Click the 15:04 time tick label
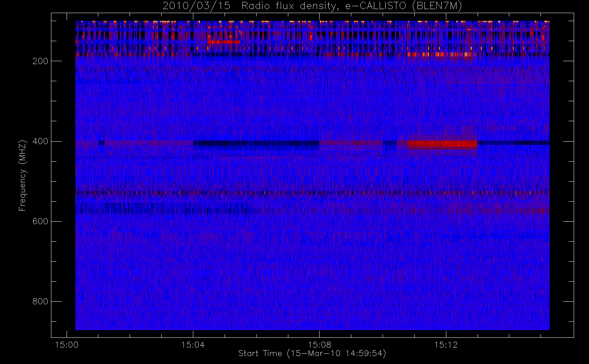The image size is (589, 364). click(193, 345)
